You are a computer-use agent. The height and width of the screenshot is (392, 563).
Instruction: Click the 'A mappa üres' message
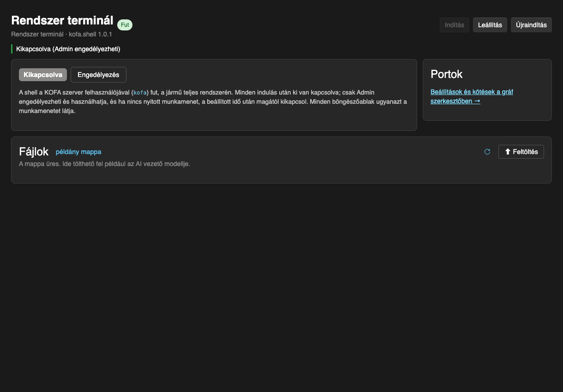point(104,164)
